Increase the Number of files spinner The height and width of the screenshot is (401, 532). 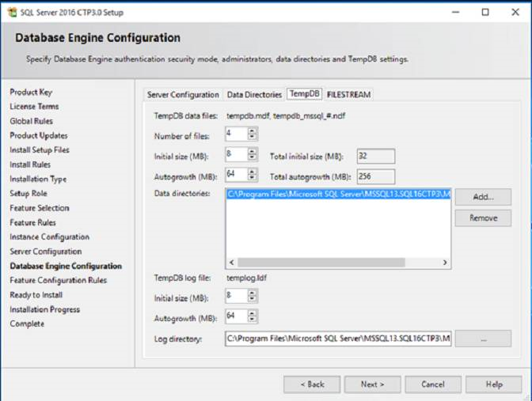pyautogui.click(x=253, y=131)
